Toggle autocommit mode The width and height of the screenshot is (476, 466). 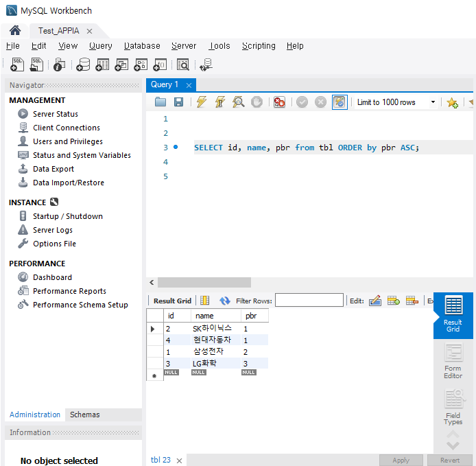click(x=340, y=102)
